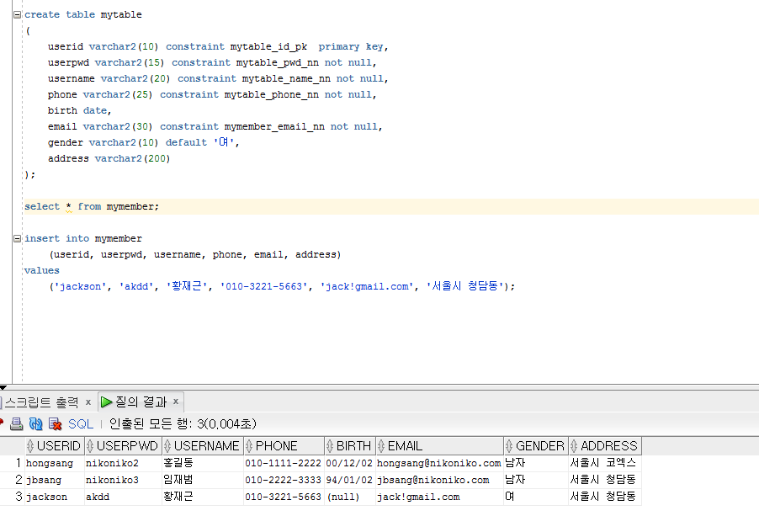Image resolution: width=759 pixels, height=532 pixels.
Task: Select the 94/01/02 birth cell
Action: tap(350, 480)
